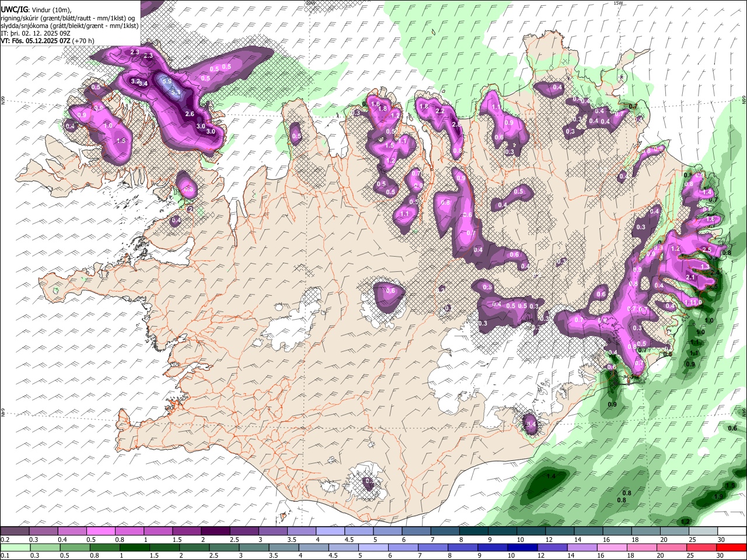Select the palest green rain swatch starting at 0.1
Viewport: 747px width, 560px height.
point(15,547)
